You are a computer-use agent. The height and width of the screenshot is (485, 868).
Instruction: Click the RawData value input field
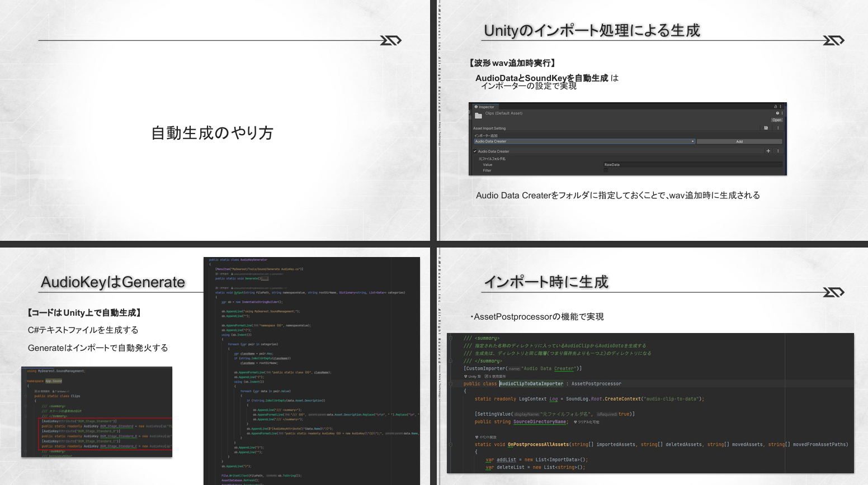(692, 165)
